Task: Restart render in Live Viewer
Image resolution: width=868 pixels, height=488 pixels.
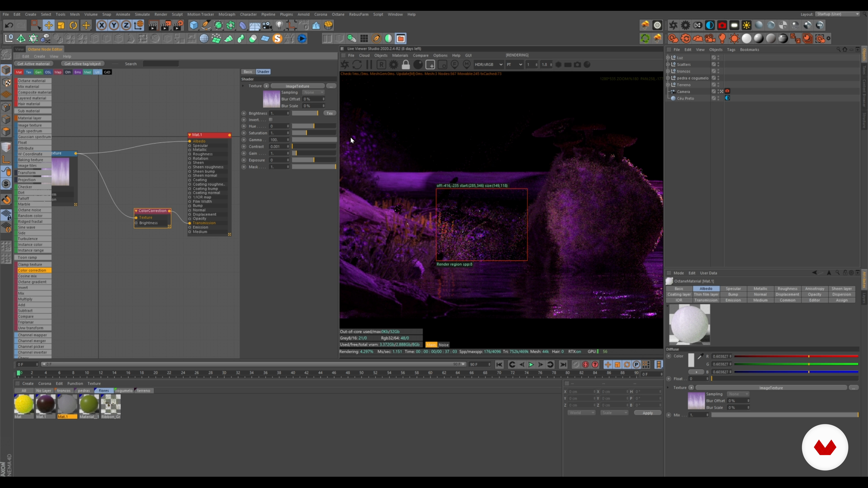Action: pyautogui.click(x=357, y=65)
